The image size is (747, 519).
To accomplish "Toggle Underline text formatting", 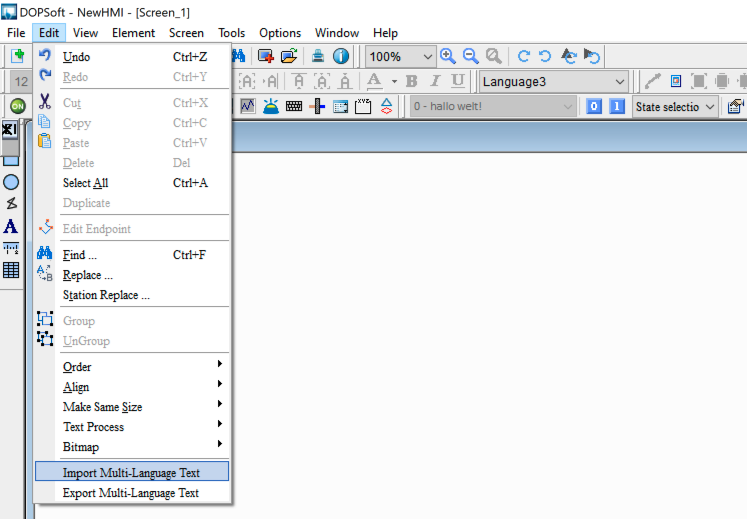I will (x=458, y=81).
